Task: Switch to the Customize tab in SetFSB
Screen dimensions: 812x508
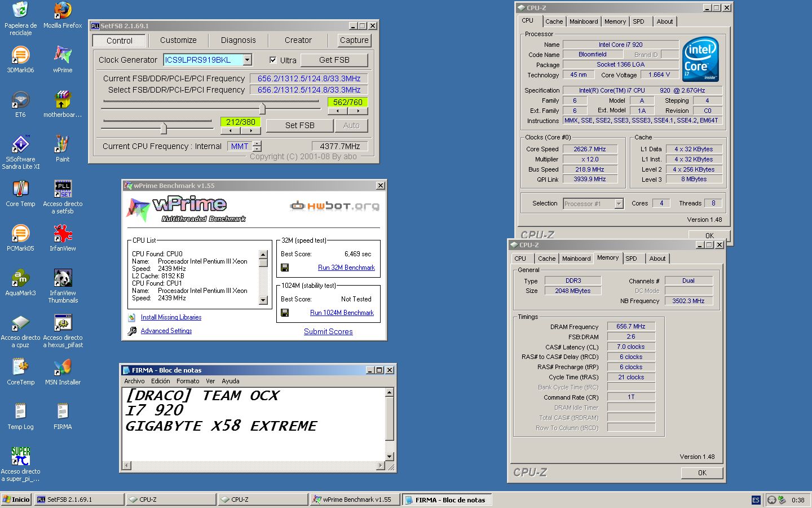Action: (x=178, y=40)
